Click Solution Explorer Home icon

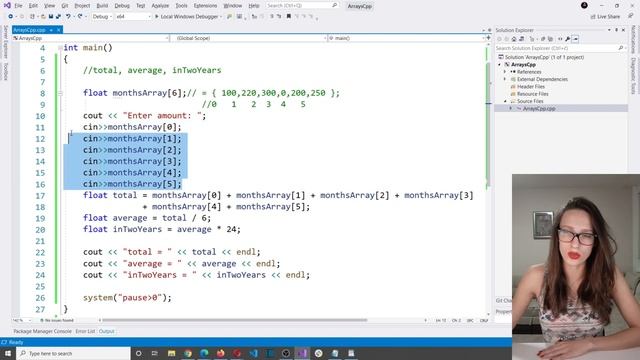(x=513, y=39)
